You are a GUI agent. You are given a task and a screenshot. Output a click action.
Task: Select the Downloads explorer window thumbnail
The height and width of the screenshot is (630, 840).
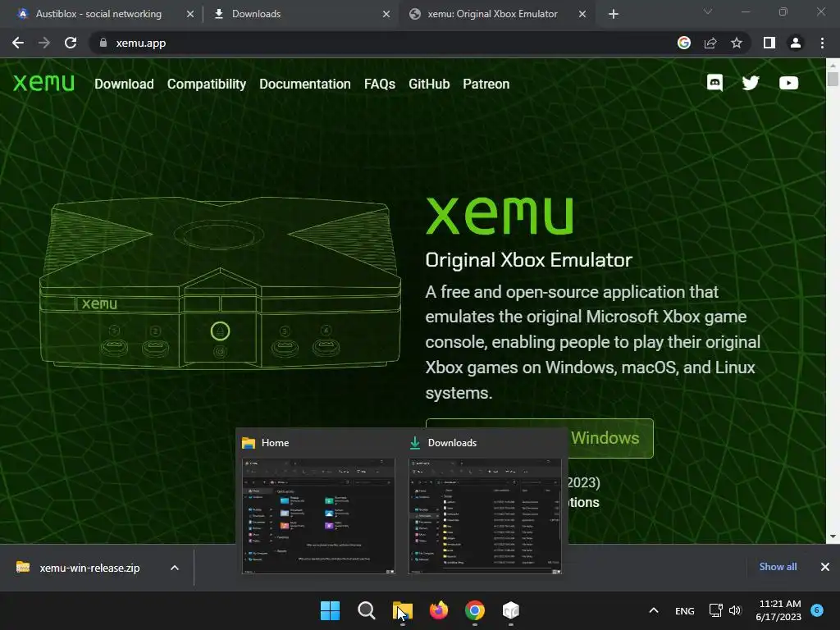485,517
